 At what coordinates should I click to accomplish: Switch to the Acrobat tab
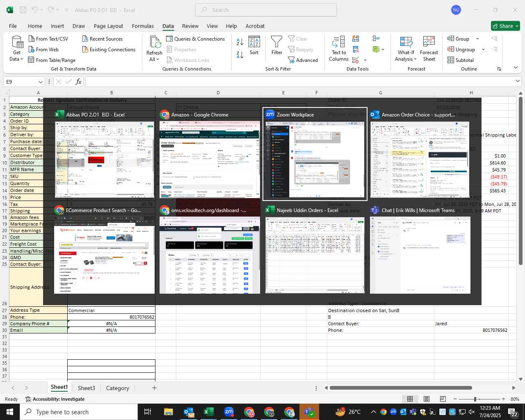pos(255,26)
